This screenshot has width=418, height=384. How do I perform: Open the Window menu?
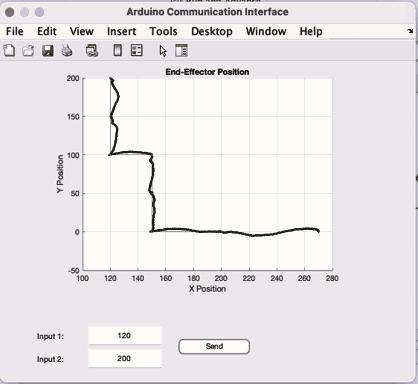coord(266,31)
